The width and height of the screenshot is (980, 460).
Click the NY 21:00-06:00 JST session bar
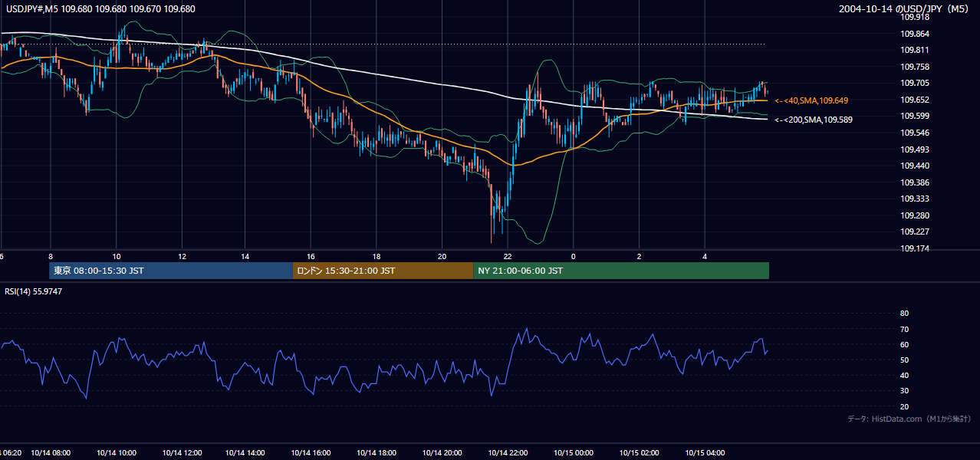621,271
